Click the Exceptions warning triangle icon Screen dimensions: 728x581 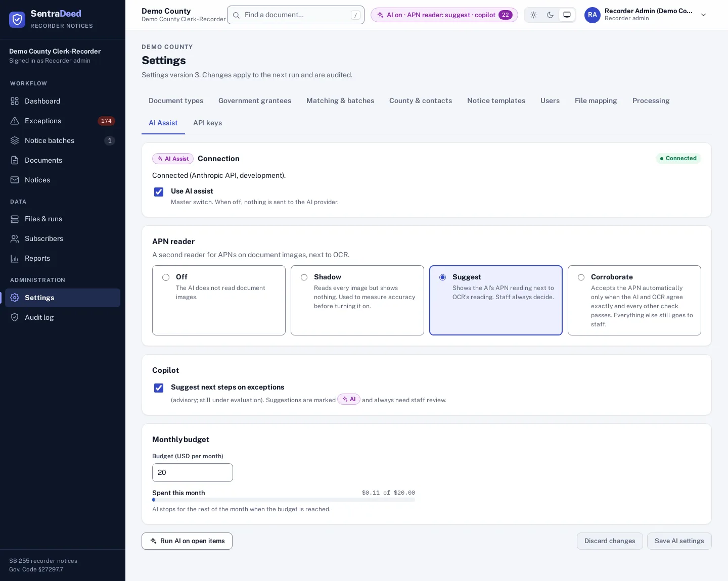pos(15,121)
